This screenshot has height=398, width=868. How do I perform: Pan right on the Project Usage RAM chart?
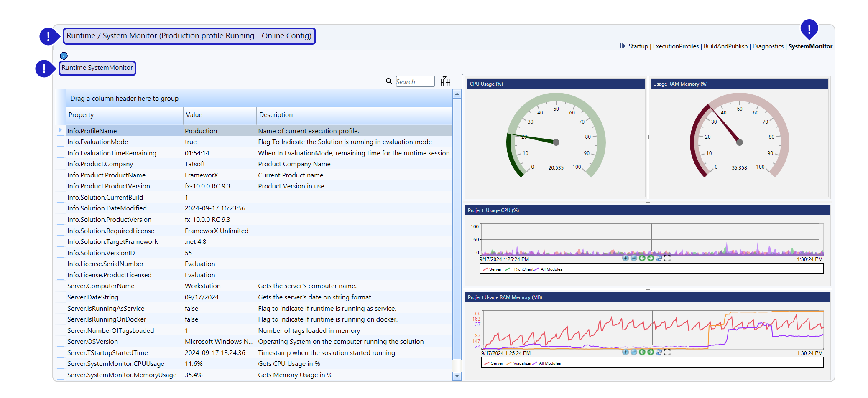click(650, 352)
